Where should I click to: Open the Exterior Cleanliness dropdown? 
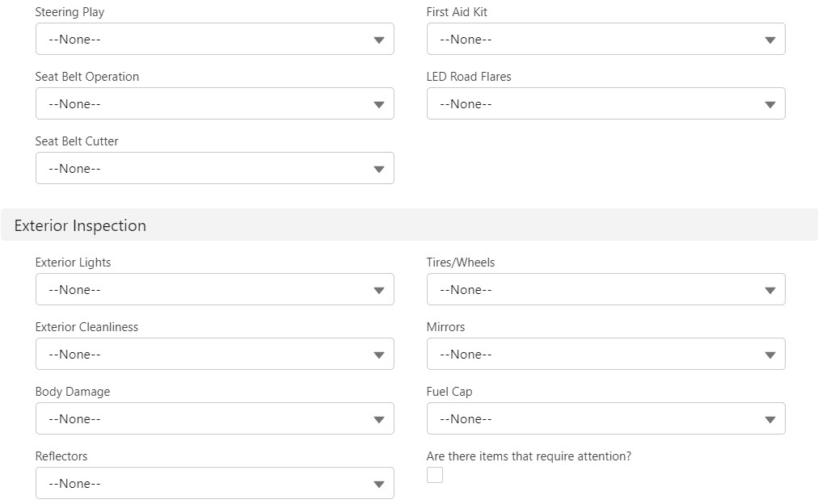pyautogui.click(x=214, y=354)
